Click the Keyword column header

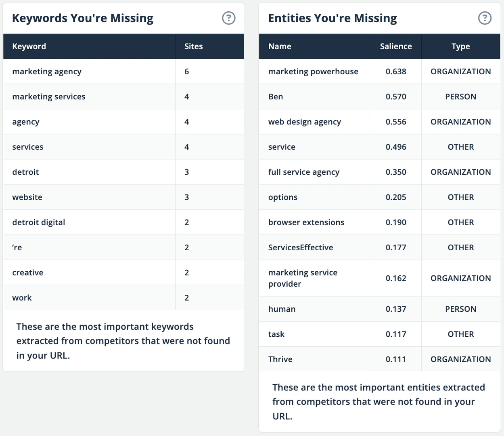pyautogui.click(x=29, y=46)
